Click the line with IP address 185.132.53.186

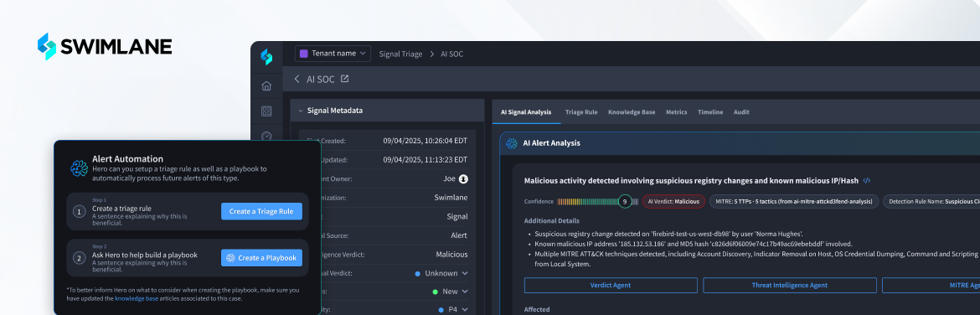(694, 244)
